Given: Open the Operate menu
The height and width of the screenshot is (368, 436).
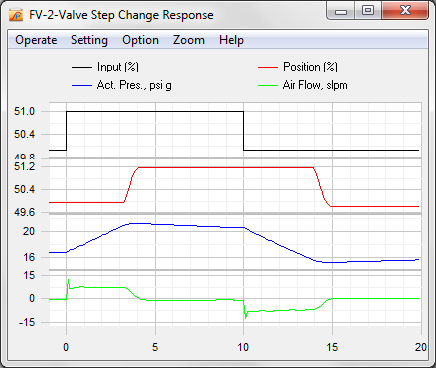Looking at the screenshot, I should [36, 40].
